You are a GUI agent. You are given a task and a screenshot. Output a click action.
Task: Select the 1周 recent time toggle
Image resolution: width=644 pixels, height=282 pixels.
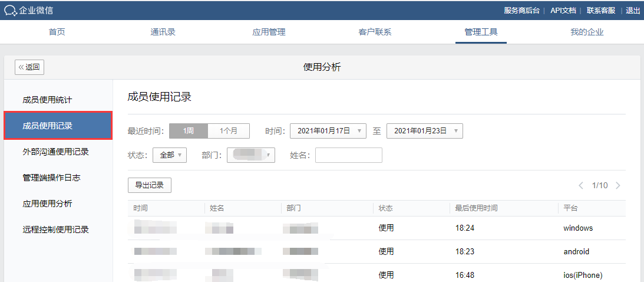click(x=188, y=131)
